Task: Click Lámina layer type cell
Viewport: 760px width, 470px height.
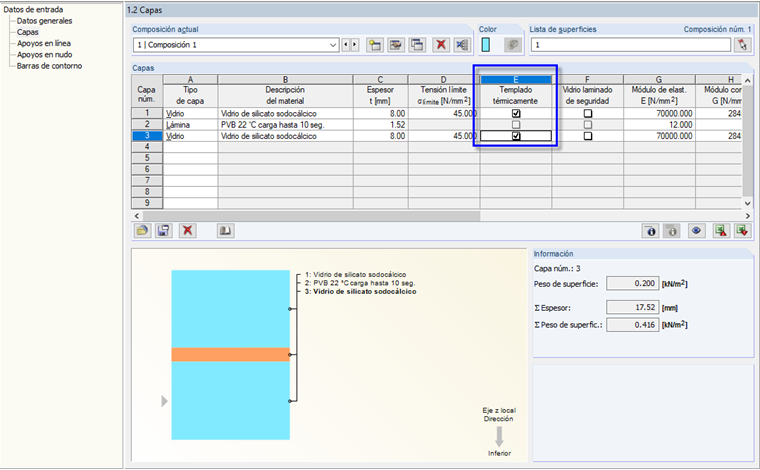Action: point(190,125)
